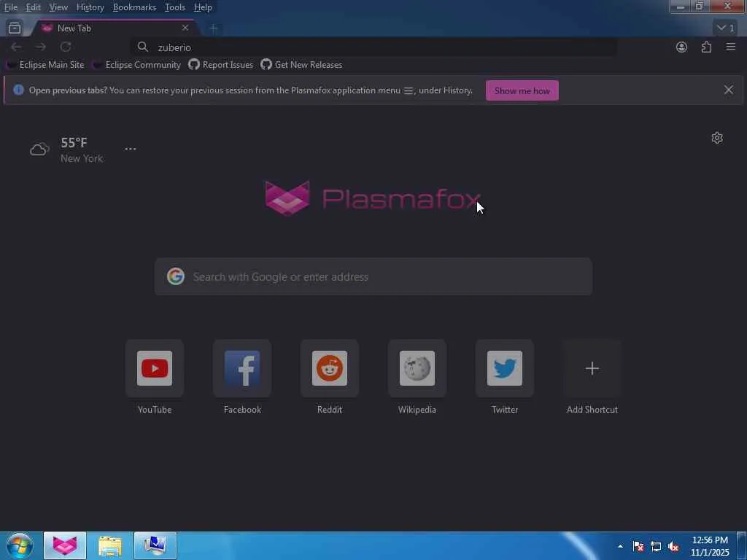Open the application hamburger menu

[731, 47]
